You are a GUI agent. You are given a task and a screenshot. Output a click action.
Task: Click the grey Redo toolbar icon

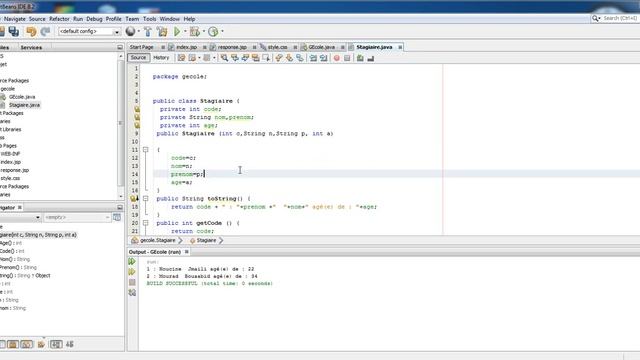coord(45,31)
